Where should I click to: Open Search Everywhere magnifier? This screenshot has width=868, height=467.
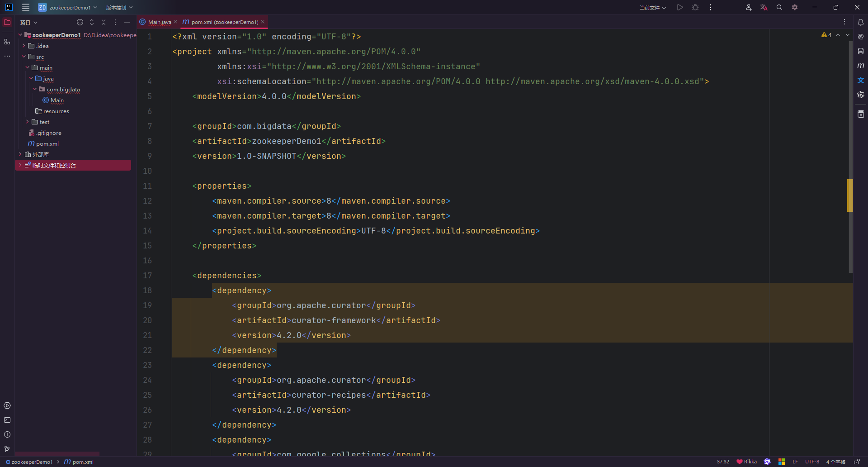tap(779, 7)
